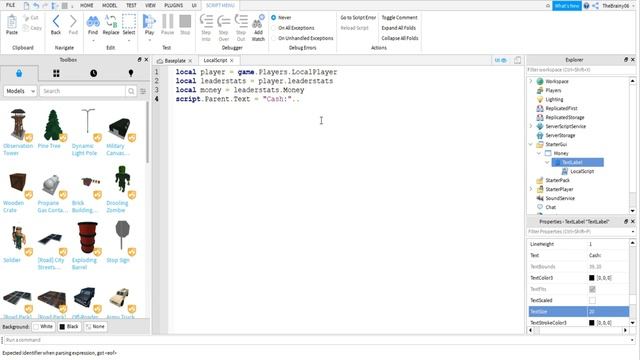Click the Run a command input bar
This screenshot has width=640, height=360.
318,340
